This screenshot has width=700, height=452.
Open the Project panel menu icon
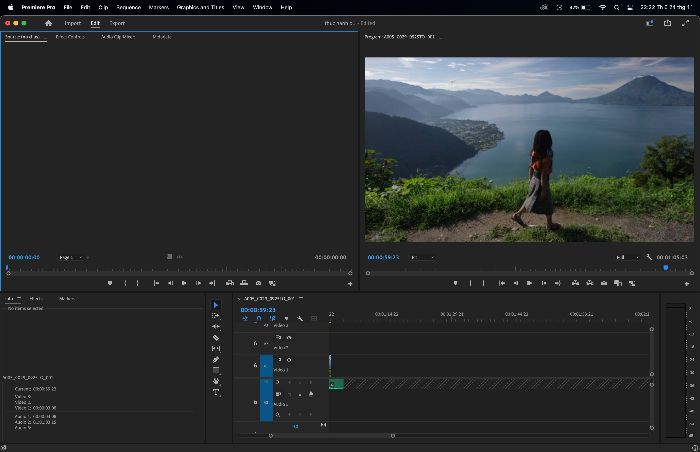coord(19,298)
